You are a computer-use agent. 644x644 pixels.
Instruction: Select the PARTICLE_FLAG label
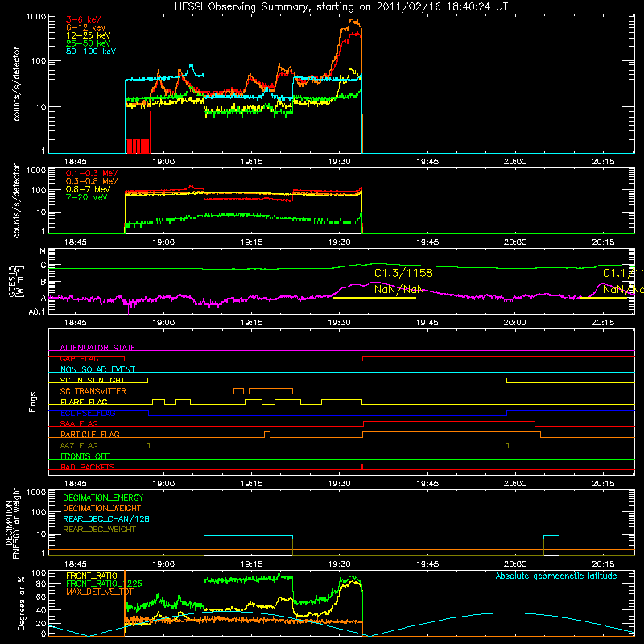pyautogui.click(x=90, y=434)
